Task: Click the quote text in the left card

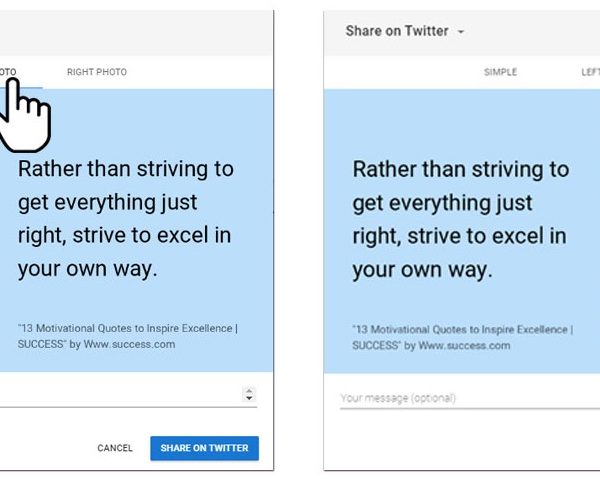Action: click(x=126, y=219)
